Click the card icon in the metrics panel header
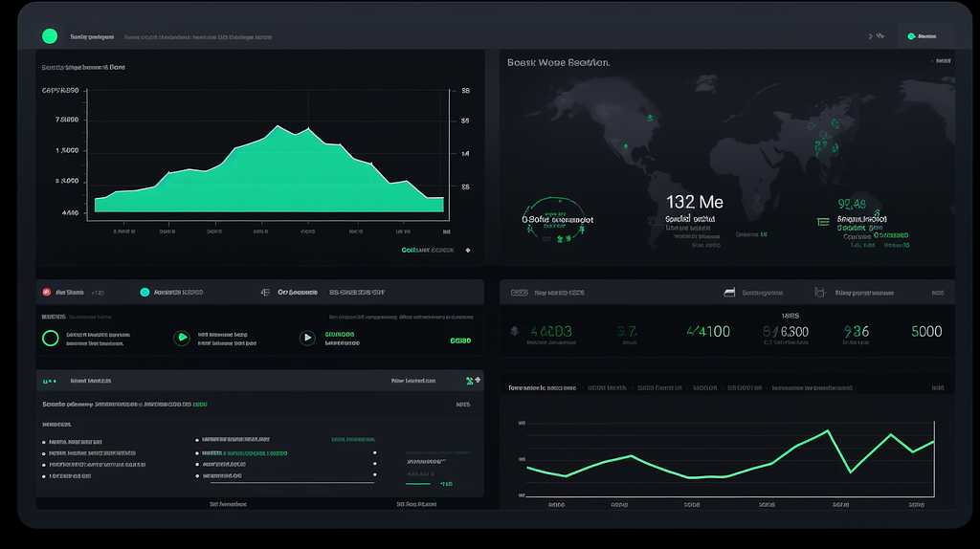This screenshot has width=980, height=549. [729, 293]
